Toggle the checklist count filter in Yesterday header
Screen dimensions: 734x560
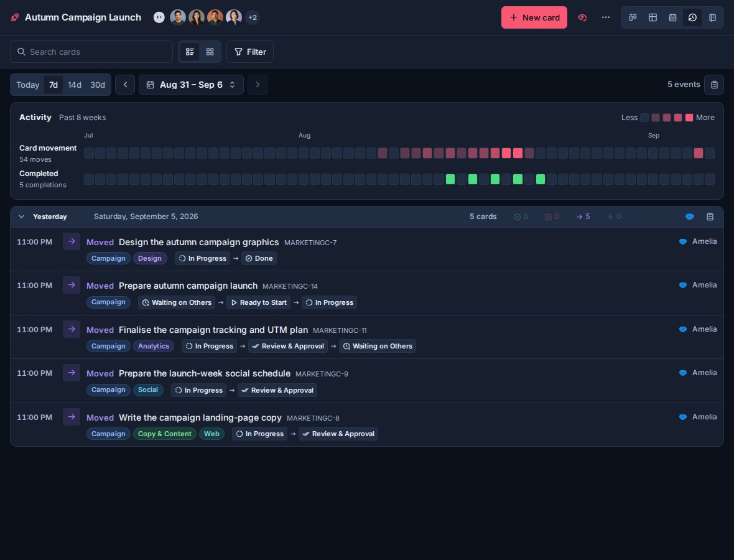point(552,217)
